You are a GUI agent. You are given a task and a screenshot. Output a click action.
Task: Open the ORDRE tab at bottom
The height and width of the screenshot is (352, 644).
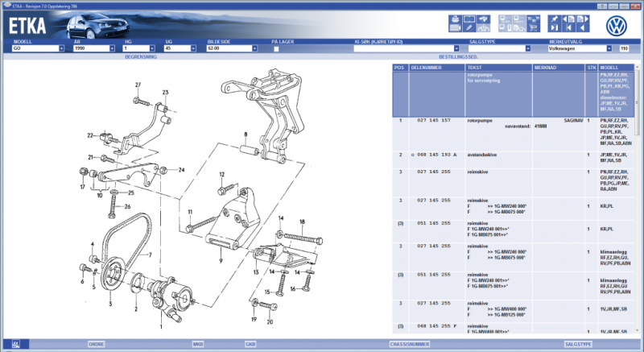point(96,344)
